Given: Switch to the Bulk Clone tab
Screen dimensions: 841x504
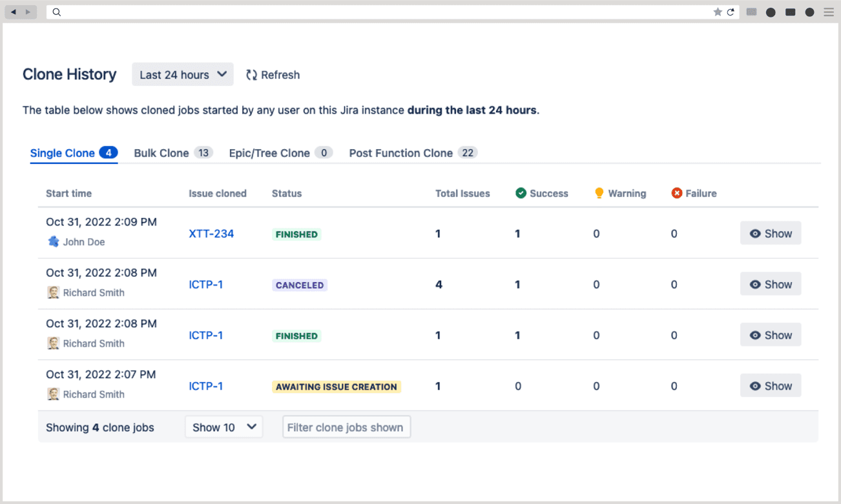Looking at the screenshot, I should (160, 153).
